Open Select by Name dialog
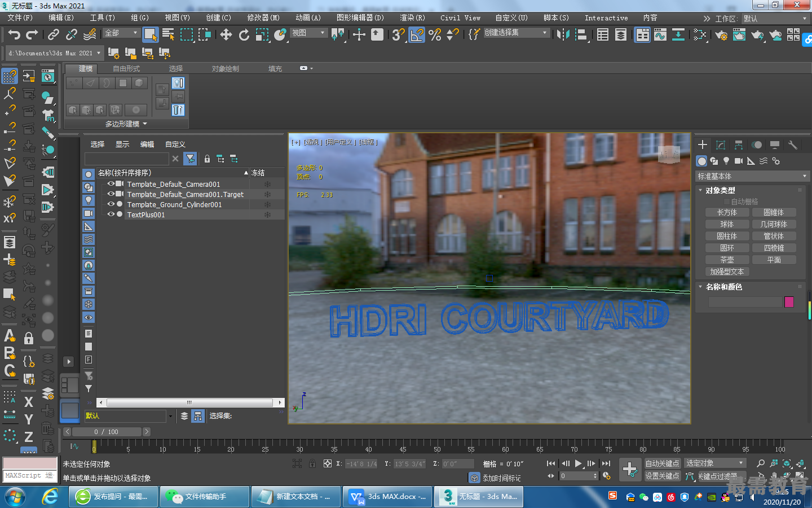The image size is (812, 508). (168, 34)
